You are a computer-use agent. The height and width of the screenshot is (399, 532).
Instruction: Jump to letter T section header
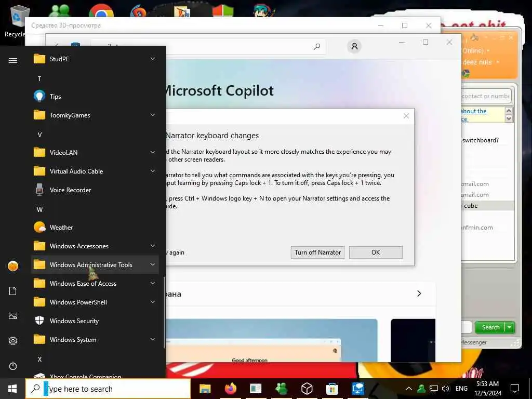[39, 79]
